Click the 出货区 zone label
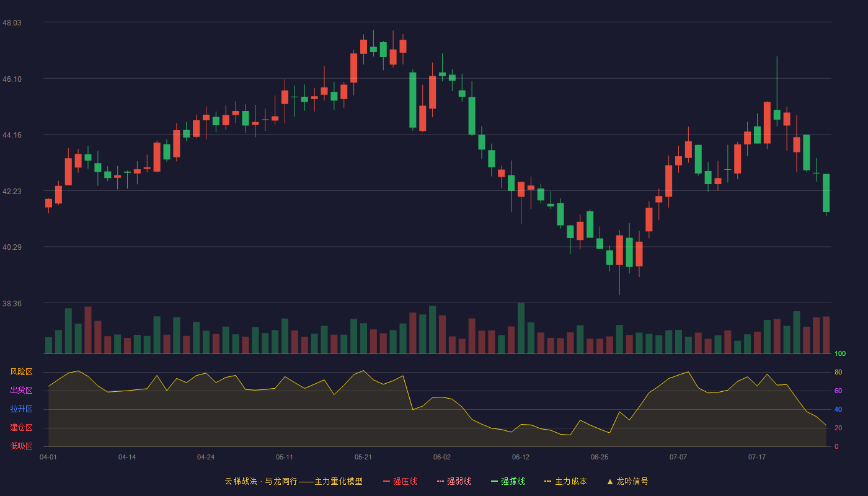The height and width of the screenshot is (496, 868). (21, 391)
